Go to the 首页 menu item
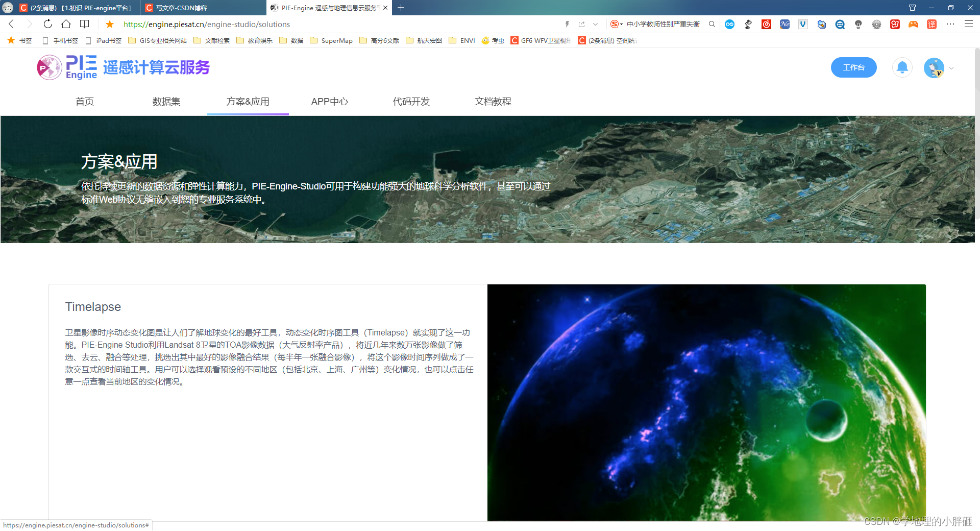980x531 pixels. pyautogui.click(x=85, y=102)
